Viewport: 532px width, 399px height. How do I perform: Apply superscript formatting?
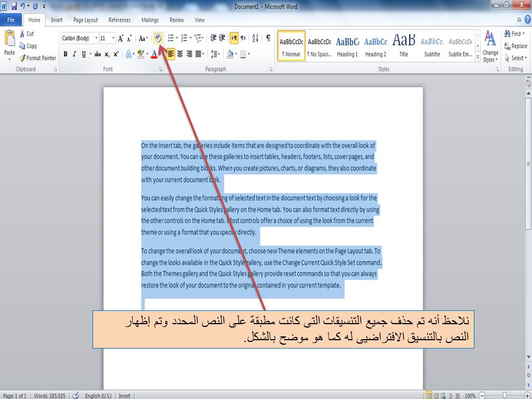point(116,54)
